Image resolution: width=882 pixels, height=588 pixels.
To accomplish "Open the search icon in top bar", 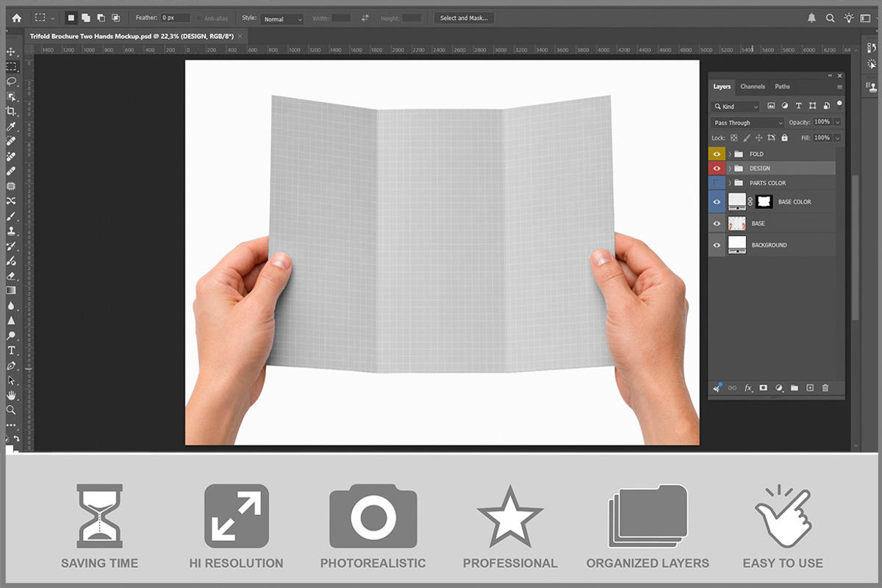I will coord(831,18).
